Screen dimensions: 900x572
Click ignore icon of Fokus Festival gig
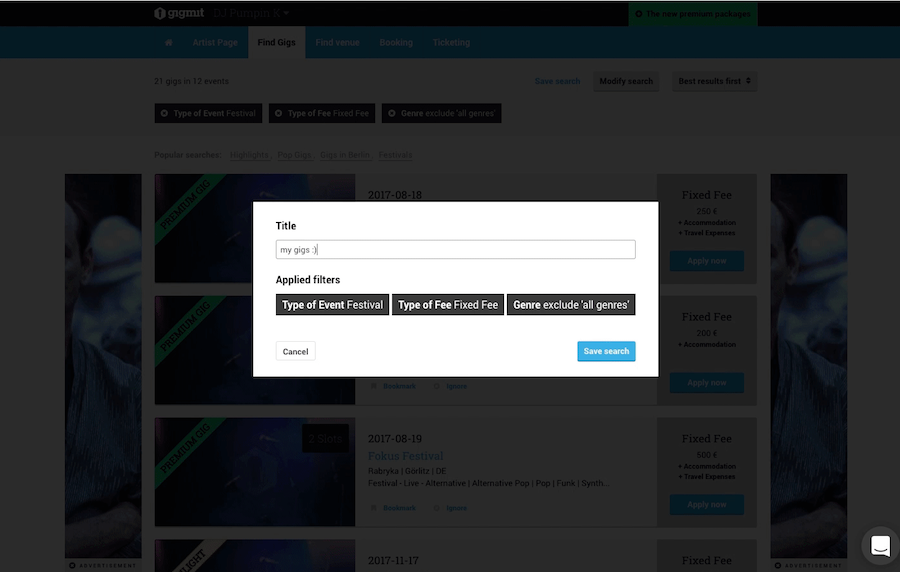pyautogui.click(x=437, y=508)
